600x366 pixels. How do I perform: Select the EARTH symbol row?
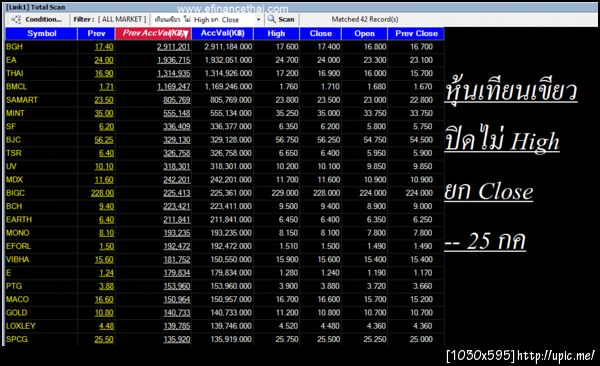pos(225,220)
